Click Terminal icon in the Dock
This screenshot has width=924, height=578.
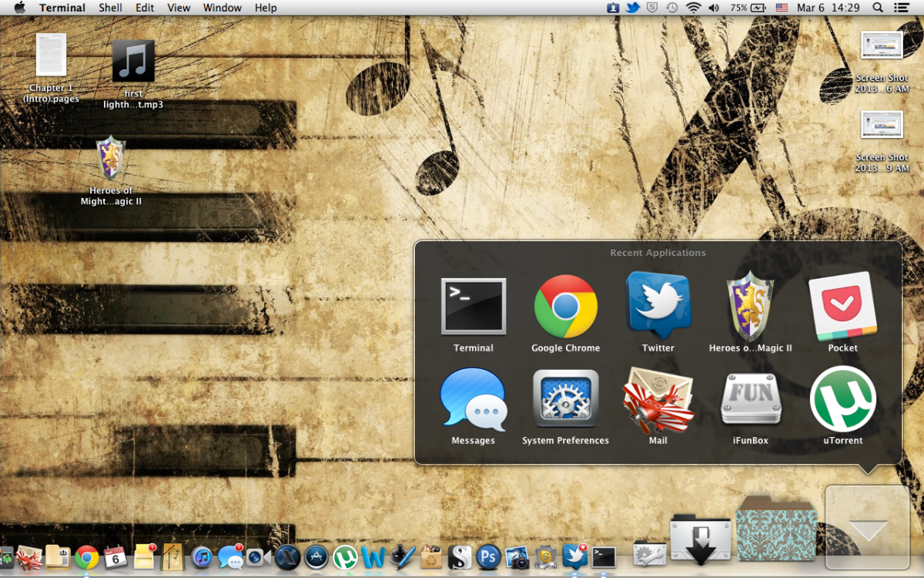604,558
